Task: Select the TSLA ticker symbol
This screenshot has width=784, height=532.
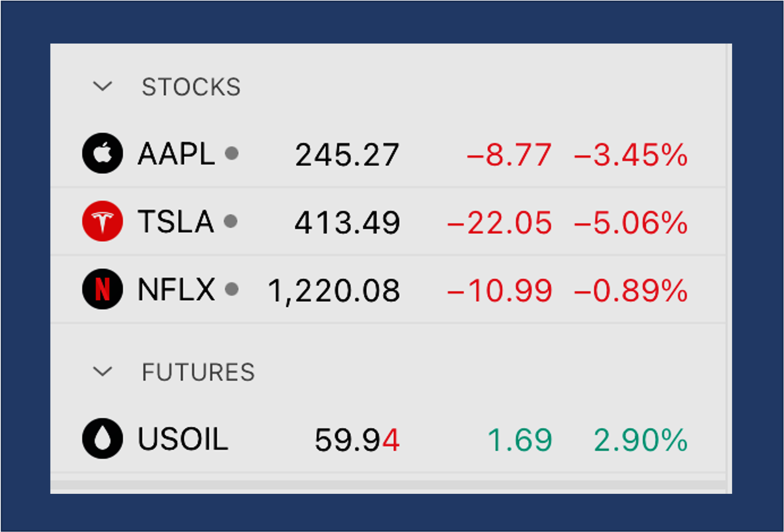Action: pyautogui.click(x=176, y=222)
